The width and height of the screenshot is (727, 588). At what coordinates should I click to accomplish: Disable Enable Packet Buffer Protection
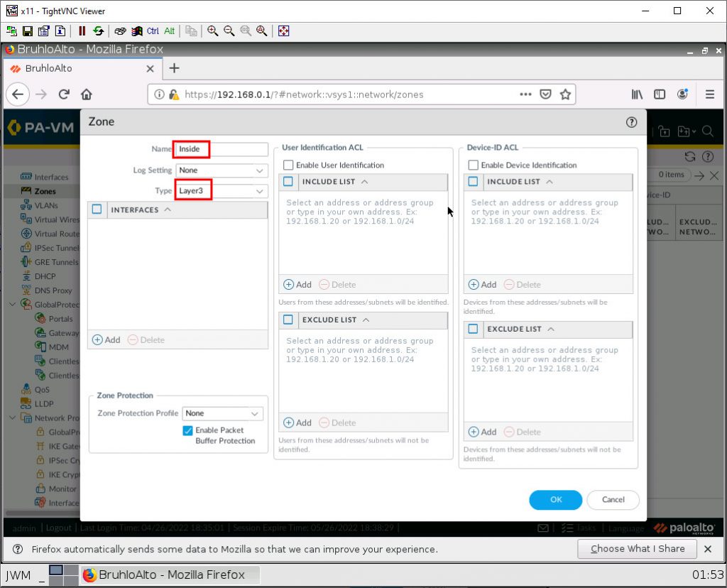[x=187, y=429]
